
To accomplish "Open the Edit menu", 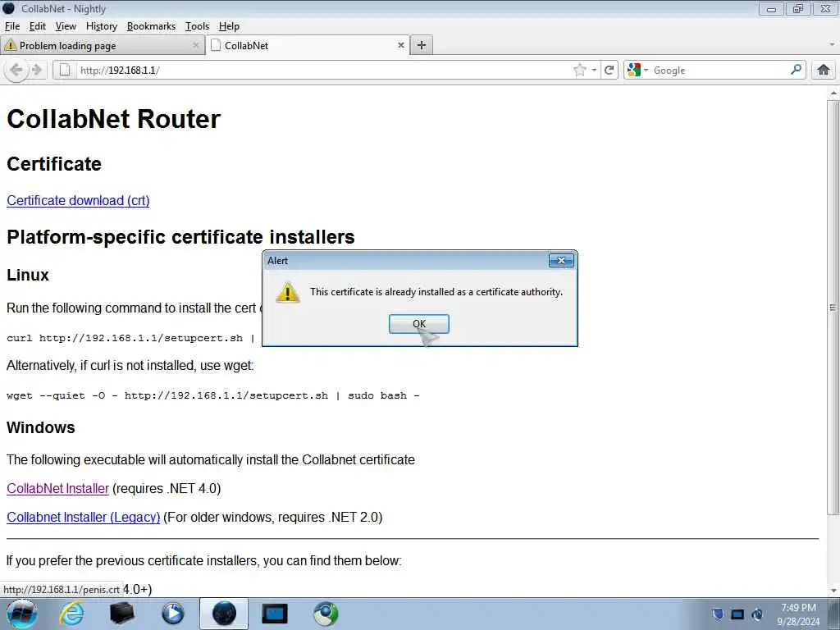I will pos(38,26).
